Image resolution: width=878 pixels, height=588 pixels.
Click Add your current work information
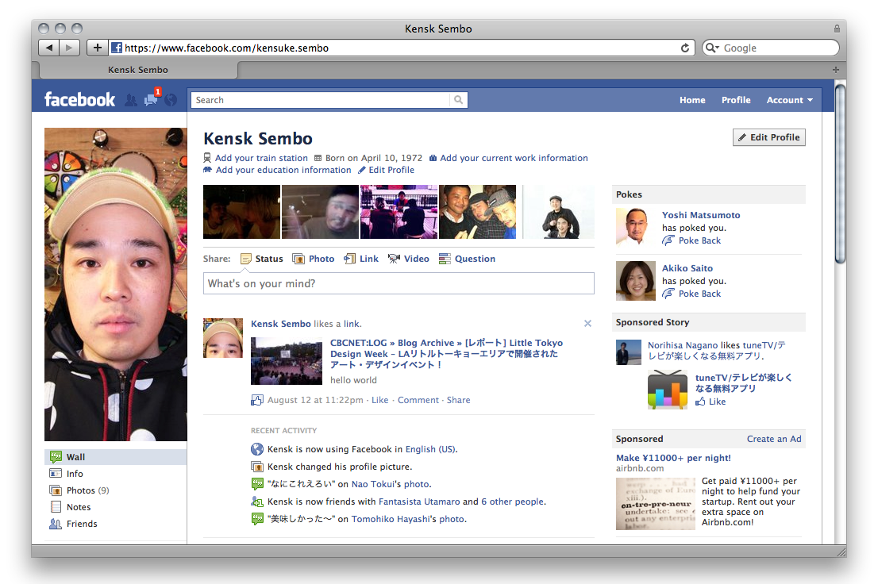click(x=514, y=159)
